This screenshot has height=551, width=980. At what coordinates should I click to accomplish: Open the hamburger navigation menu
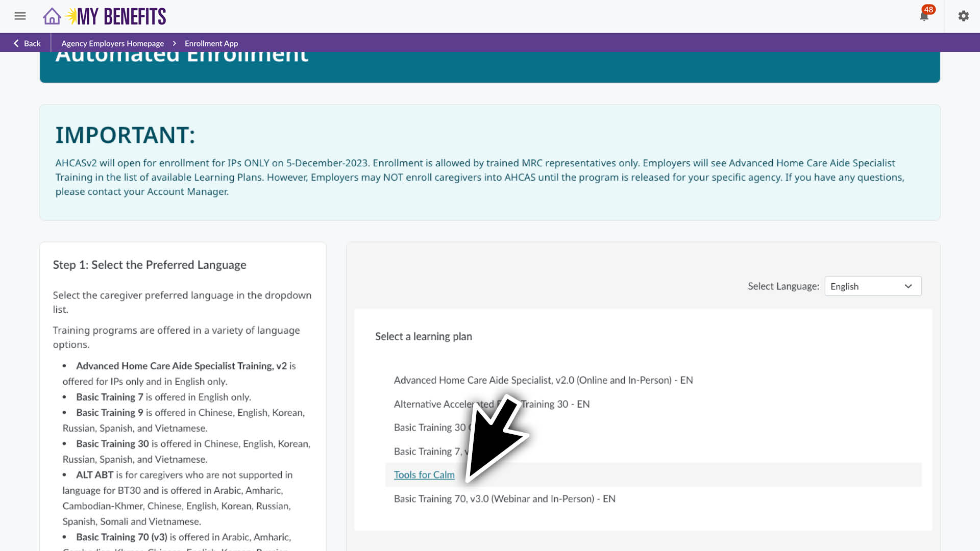20,16
